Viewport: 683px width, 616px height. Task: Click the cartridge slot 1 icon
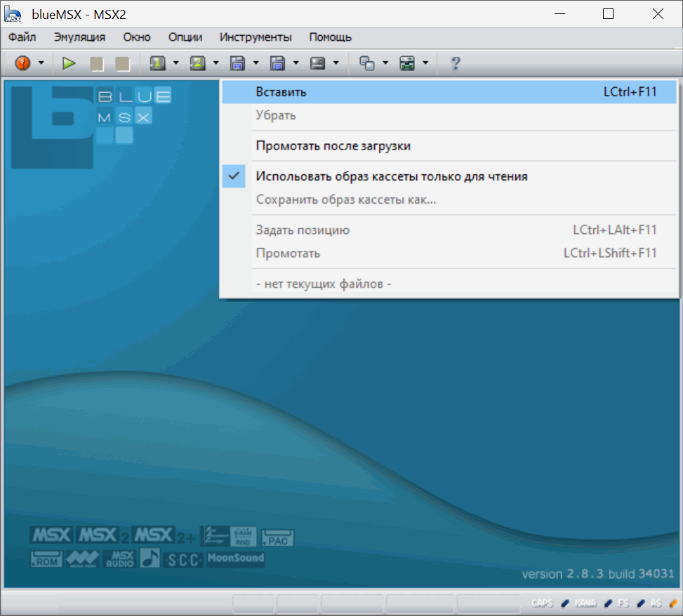click(x=158, y=63)
